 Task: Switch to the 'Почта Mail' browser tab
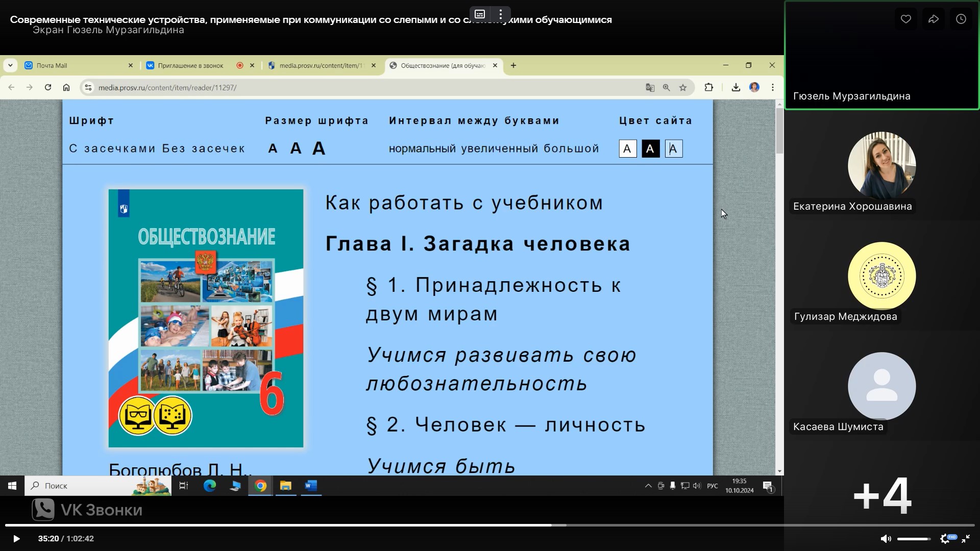[x=52, y=66]
